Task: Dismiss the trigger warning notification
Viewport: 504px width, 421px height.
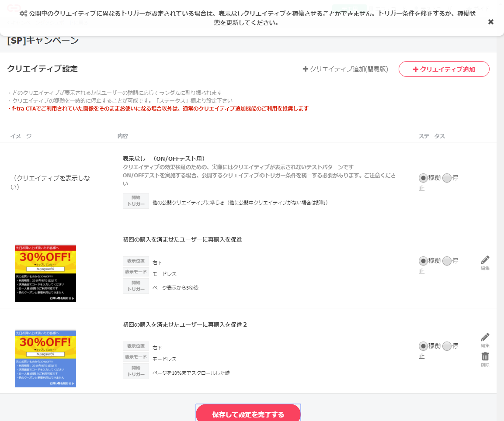Action: point(490,21)
